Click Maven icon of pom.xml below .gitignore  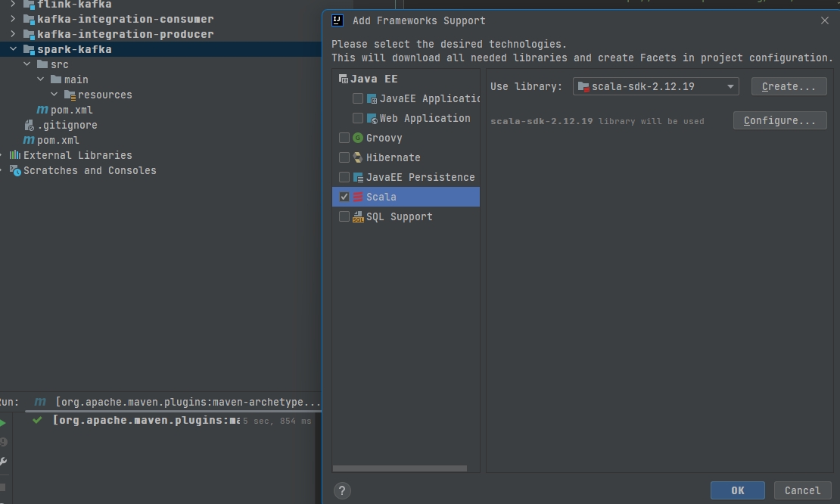pyautogui.click(x=29, y=140)
